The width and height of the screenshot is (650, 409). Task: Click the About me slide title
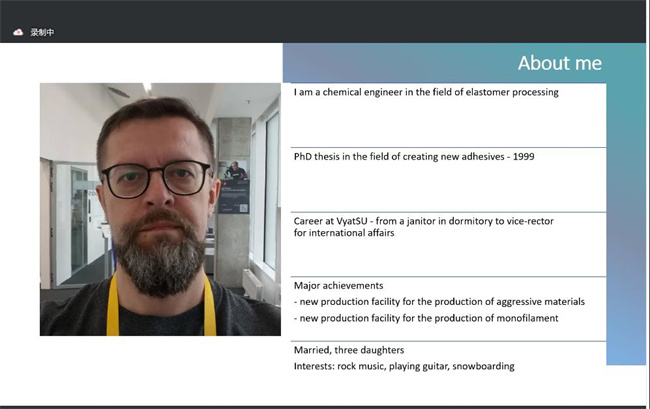(x=559, y=63)
